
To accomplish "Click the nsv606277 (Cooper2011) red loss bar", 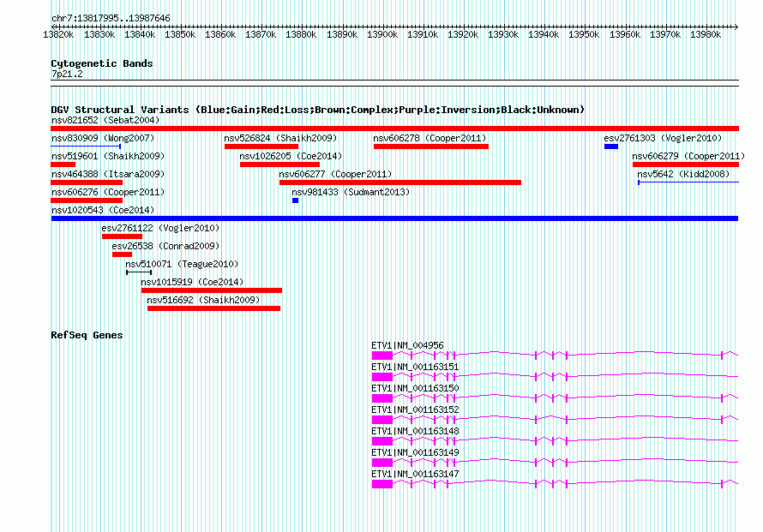I will pos(400,182).
